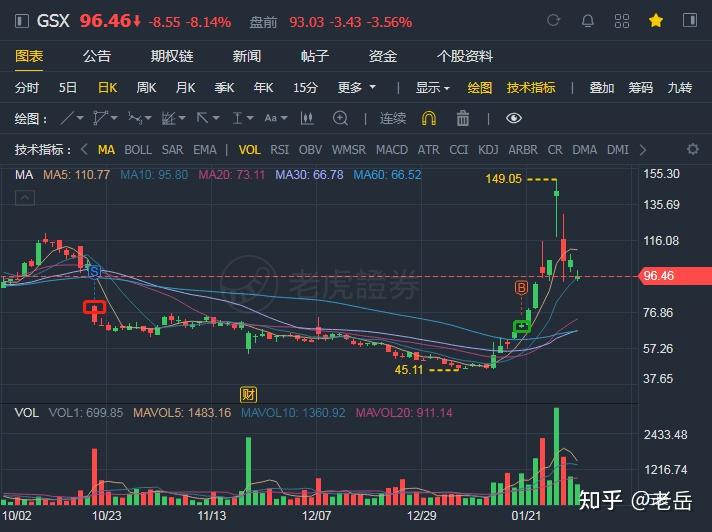Open the four-square grid layout icon

pyautogui.click(x=622, y=21)
